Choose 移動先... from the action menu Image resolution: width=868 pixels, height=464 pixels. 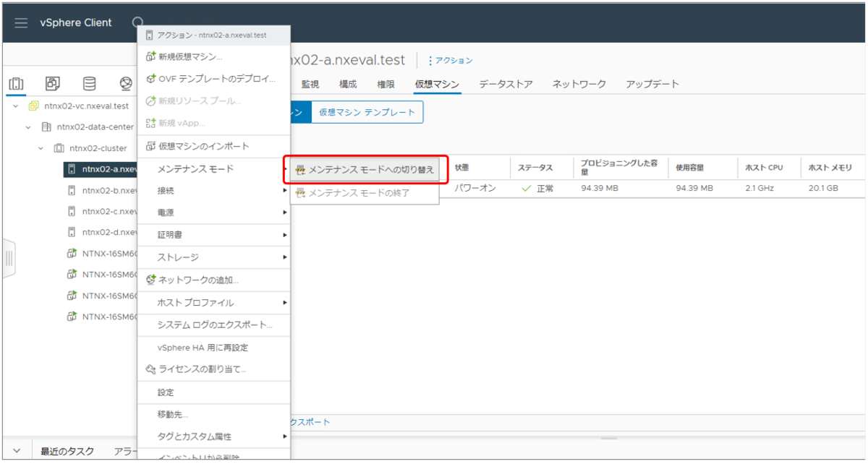pos(214,414)
